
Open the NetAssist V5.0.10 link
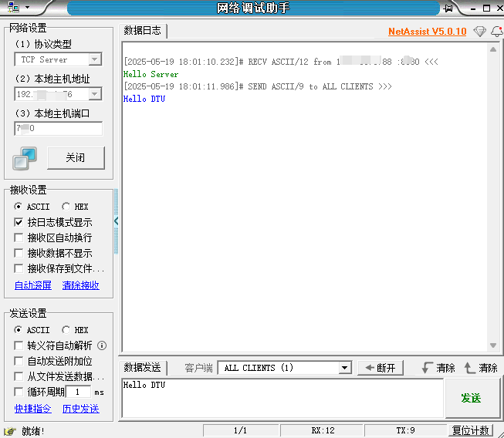click(427, 32)
